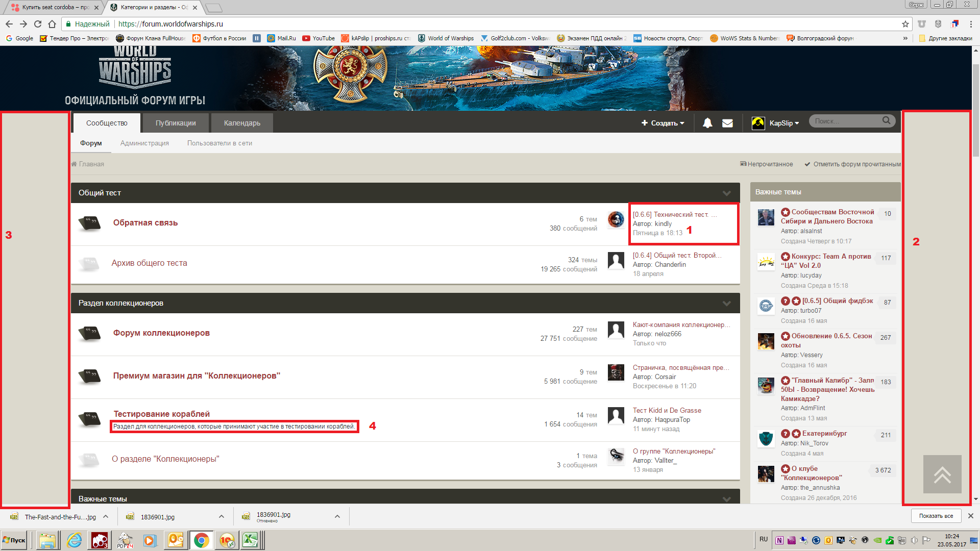This screenshot has width=980, height=551.
Task: Click the Форум коллекционеров forum icon
Action: (89, 333)
